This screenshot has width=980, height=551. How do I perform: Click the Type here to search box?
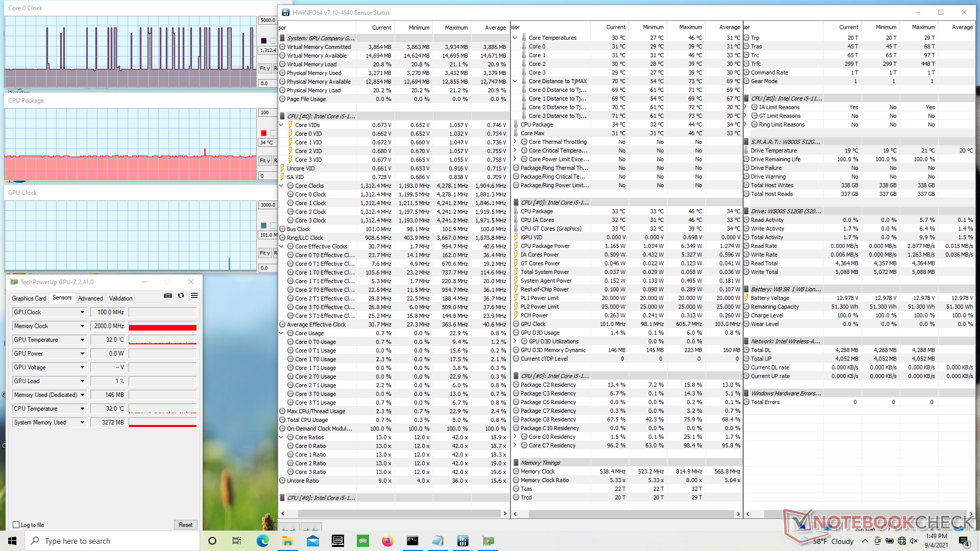pyautogui.click(x=112, y=541)
